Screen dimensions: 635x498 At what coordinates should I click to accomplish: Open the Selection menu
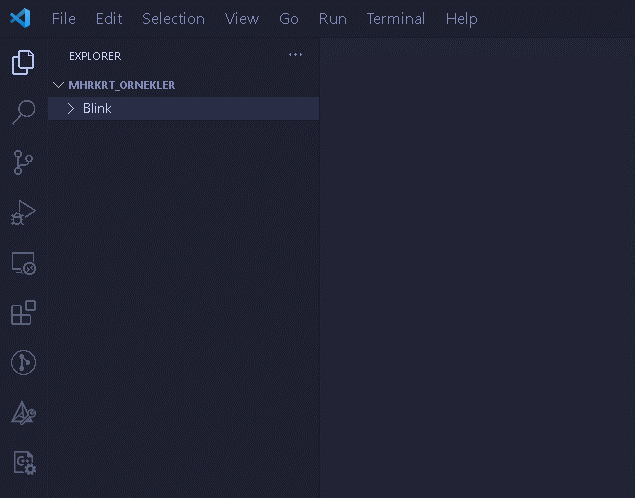[173, 19]
